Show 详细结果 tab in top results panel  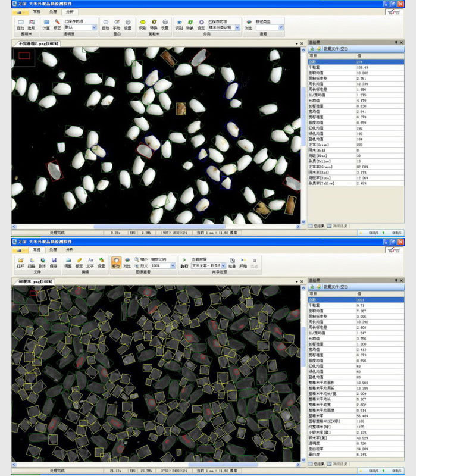(x=337, y=226)
